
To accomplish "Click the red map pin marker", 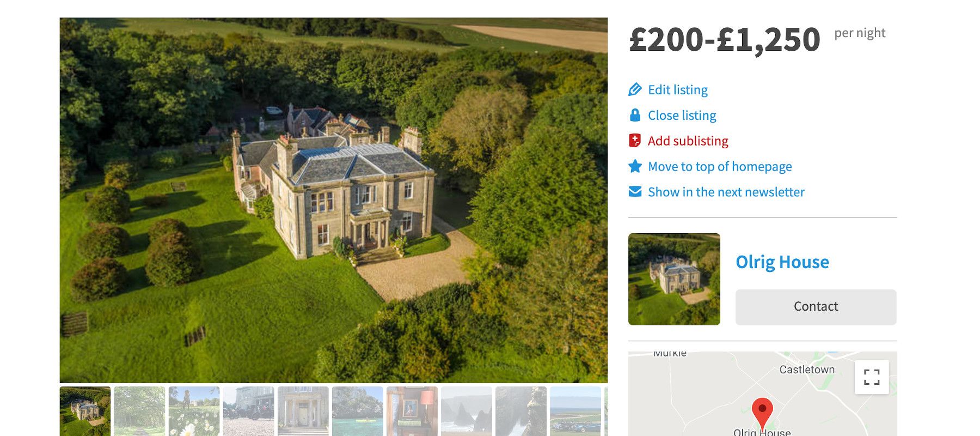I will click(x=762, y=414).
